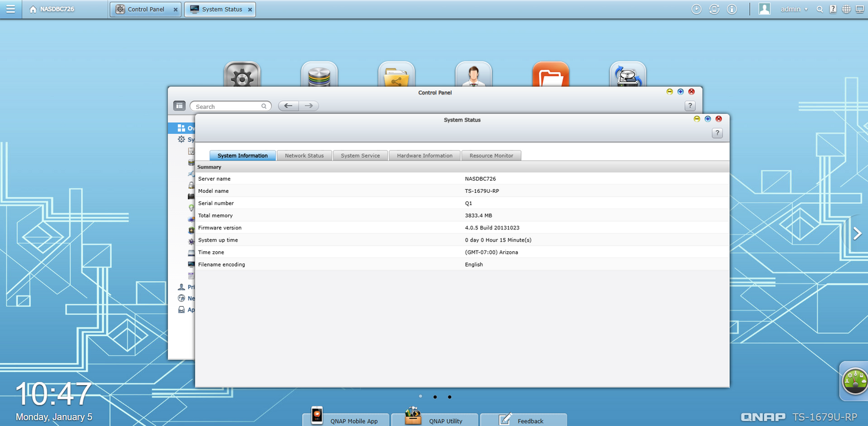
Task: Open the language selector globe icon
Action: [845, 9]
